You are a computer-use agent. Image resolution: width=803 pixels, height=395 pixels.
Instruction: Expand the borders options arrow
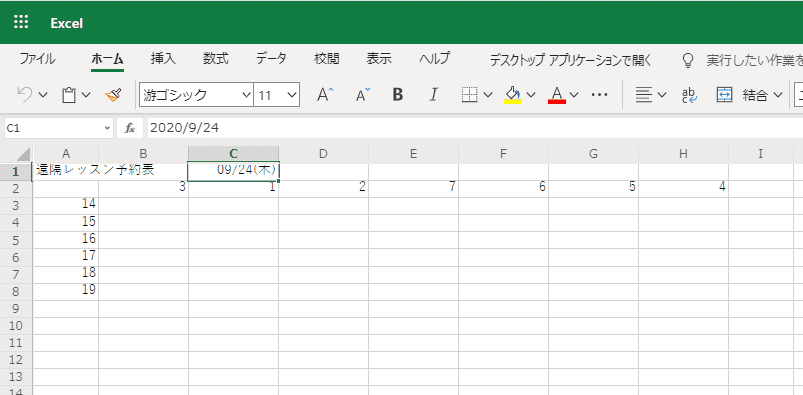pyautogui.click(x=488, y=95)
